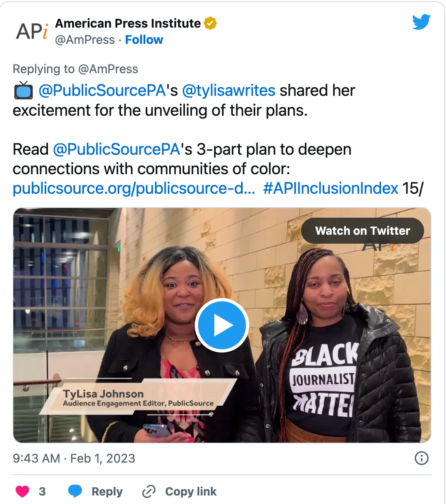Screen dimensions: 446x504
Task: Open the @AmPress handle under name
Action: pos(85,40)
